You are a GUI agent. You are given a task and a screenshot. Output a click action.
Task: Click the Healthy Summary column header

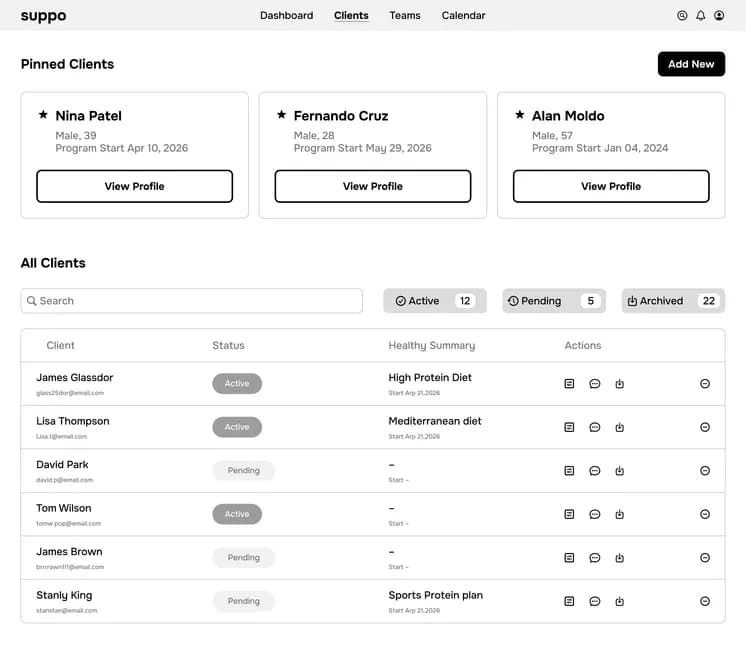click(432, 346)
